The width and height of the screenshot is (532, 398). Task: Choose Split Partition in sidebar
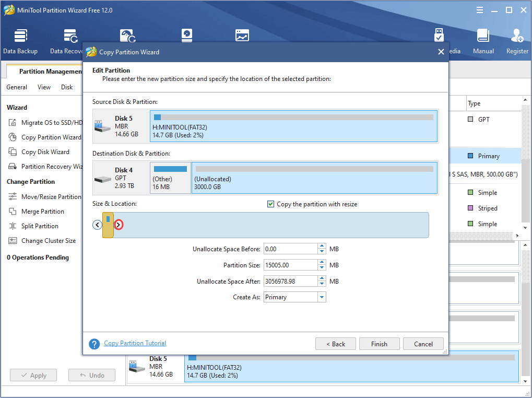click(x=33, y=226)
